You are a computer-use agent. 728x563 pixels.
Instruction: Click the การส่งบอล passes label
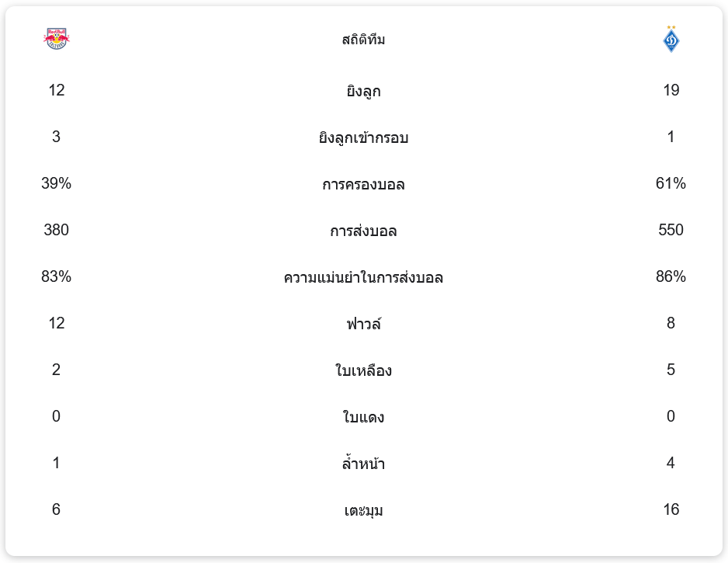[x=363, y=231]
